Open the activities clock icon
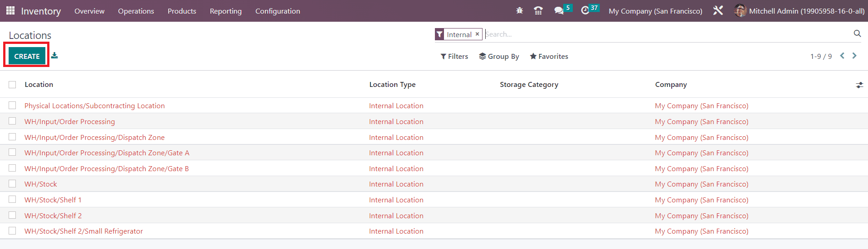This screenshot has height=249, width=868. 585,10
